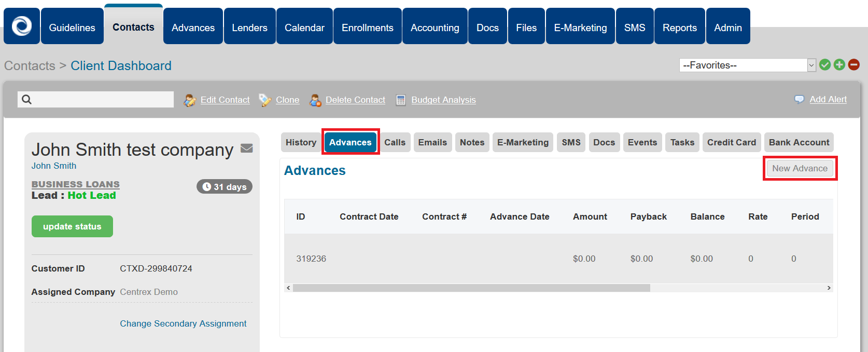Image resolution: width=868 pixels, height=352 pixels.
Task: Click the Add Alert speech bubble icon
Action: (x=800, y=99)
